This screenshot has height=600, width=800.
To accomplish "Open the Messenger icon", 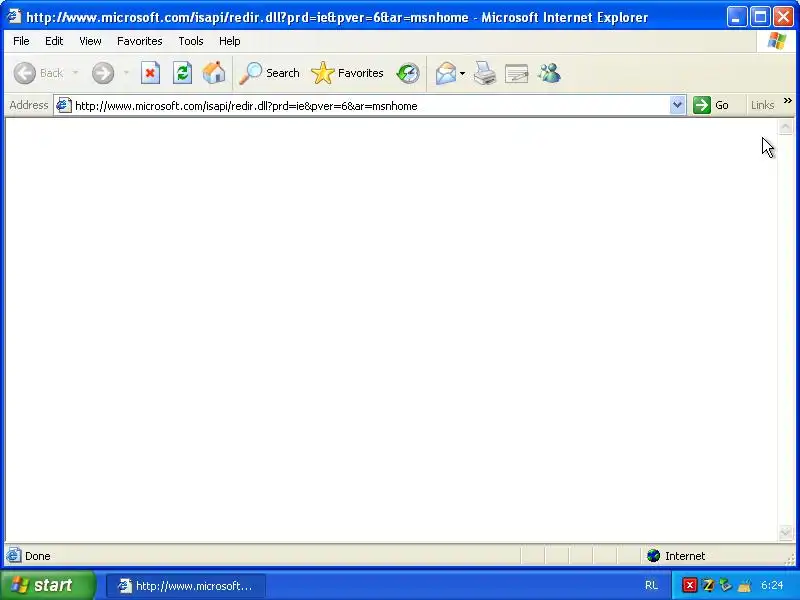I will tap(549, 73).
